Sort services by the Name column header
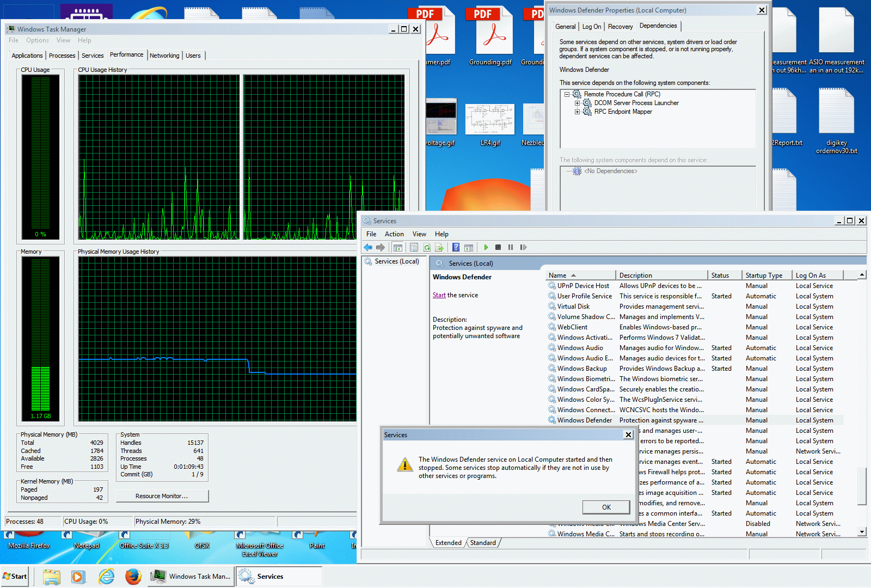This screenshot has height=588, width=871. tap(580, 275)
